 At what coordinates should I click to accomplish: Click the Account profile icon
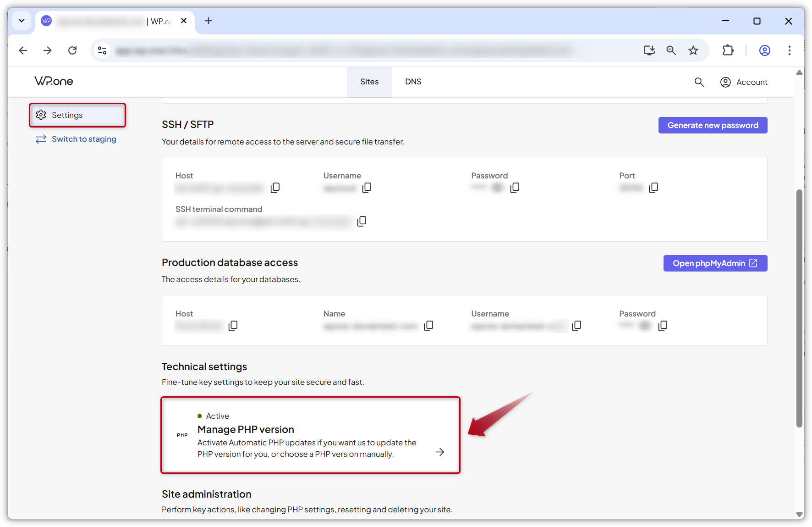click(x=725, y=82)
